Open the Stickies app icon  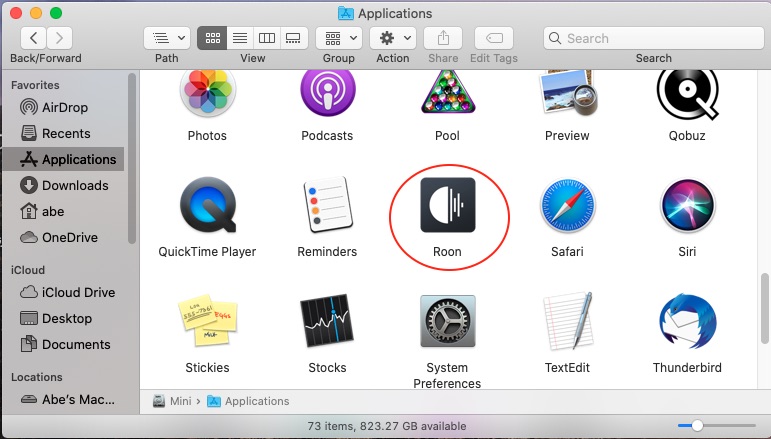207,322
